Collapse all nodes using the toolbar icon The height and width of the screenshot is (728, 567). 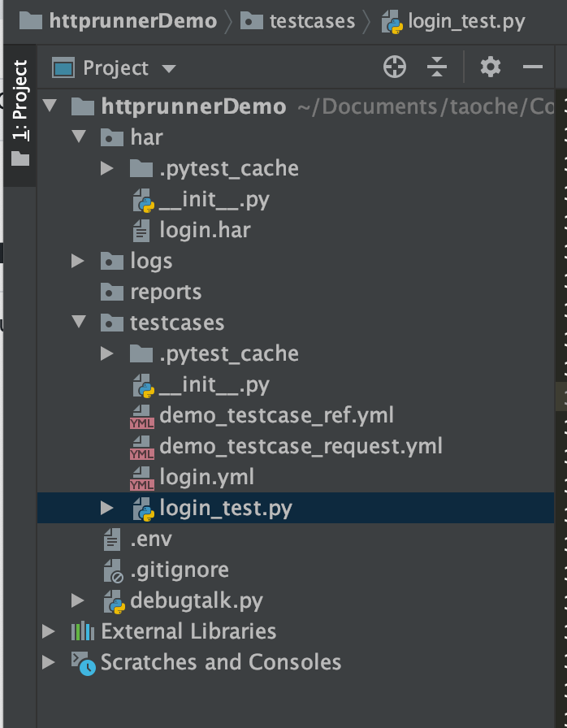point(437,67)
